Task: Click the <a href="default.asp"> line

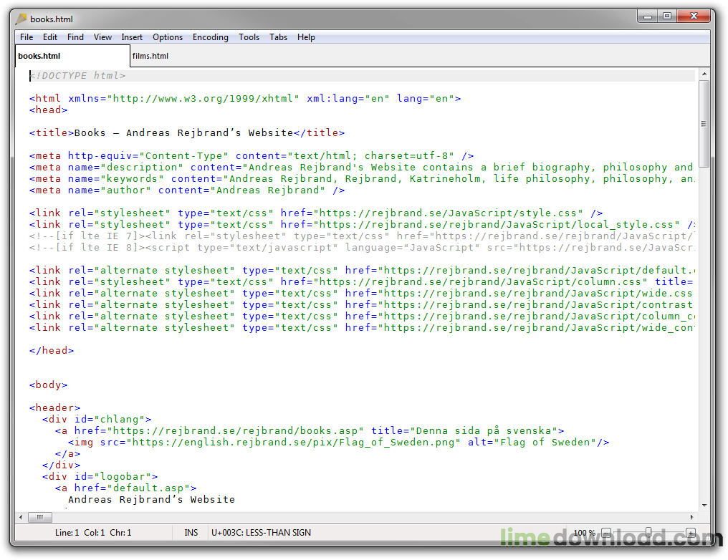Action: tap(126, 488)
